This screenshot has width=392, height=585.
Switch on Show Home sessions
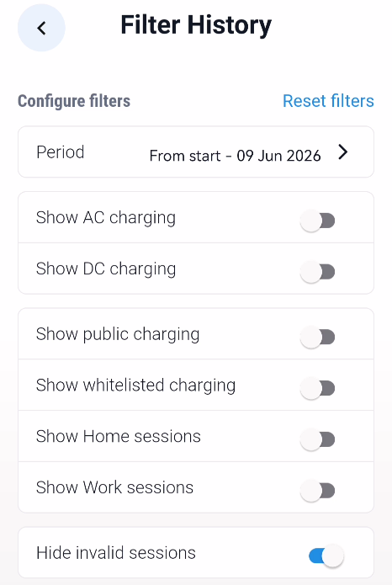pos(317,439)
